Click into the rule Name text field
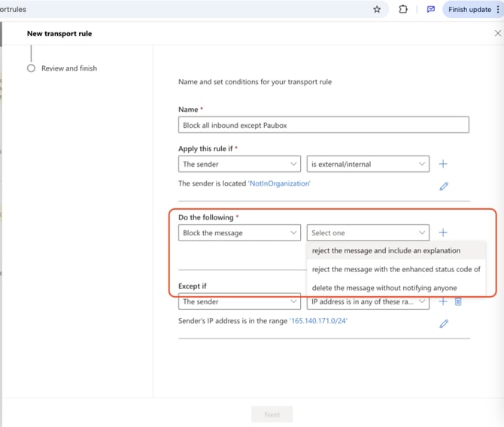The height and width of the screenshot is (427, 504). (323, 125)
